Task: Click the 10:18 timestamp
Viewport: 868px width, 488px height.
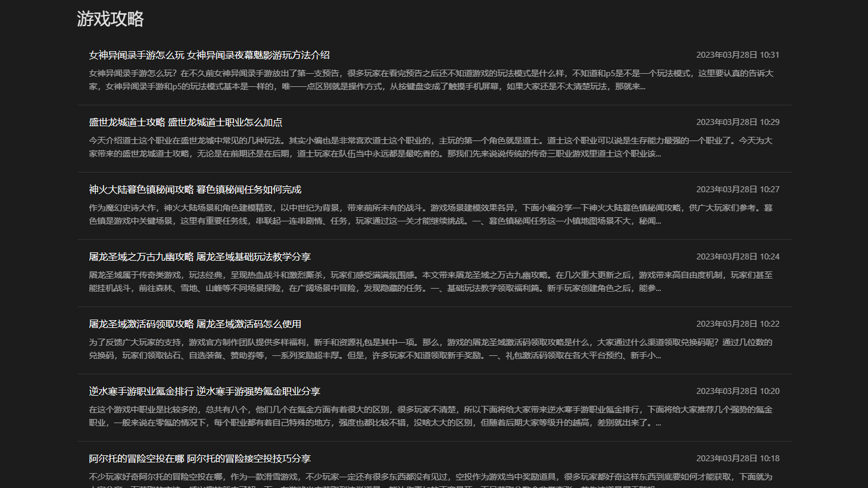Action: [x=738, y=458]
